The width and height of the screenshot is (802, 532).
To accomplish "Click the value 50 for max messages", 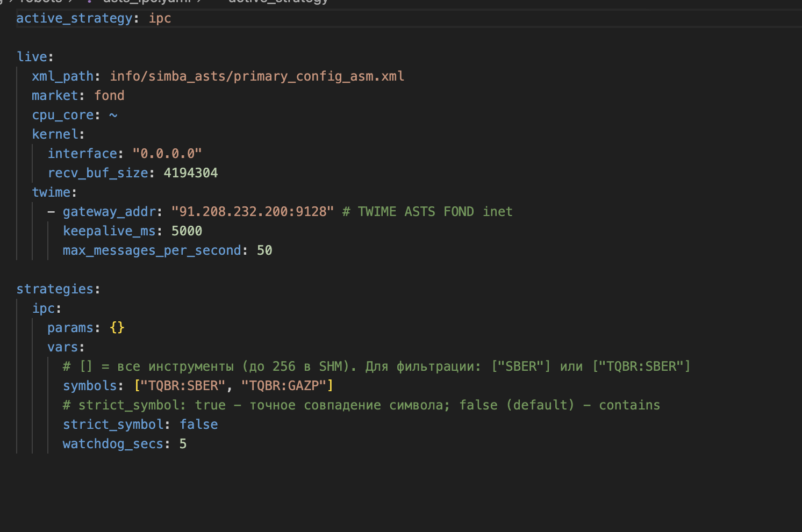I will [x=264, y=250].
